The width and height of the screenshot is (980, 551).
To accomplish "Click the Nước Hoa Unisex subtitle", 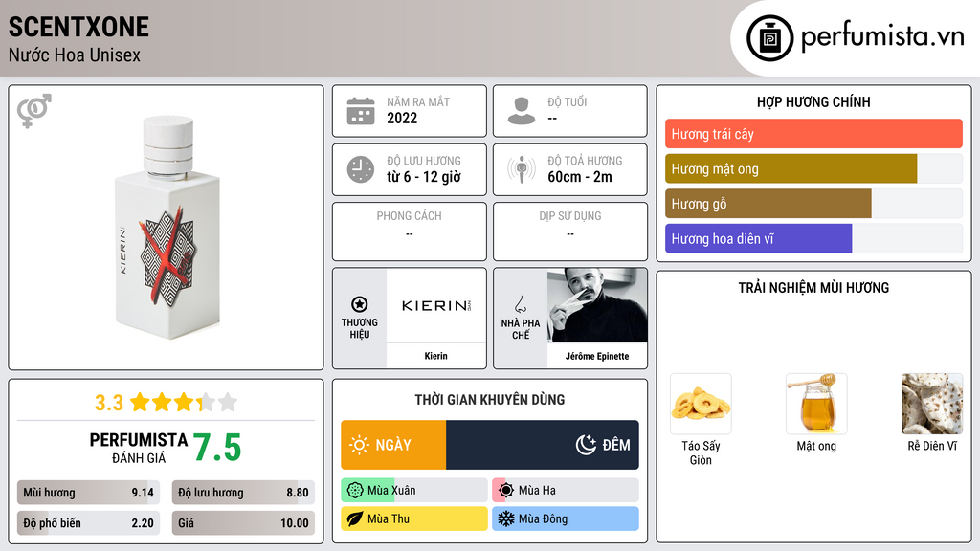I will (75, 55).
